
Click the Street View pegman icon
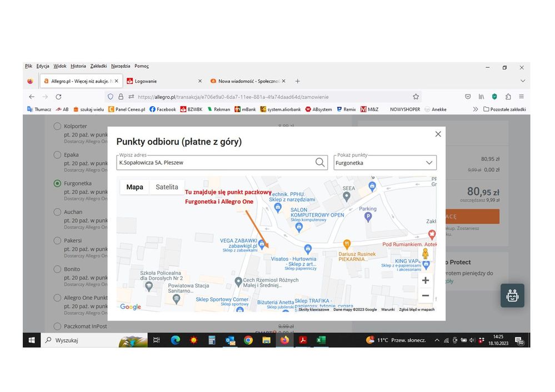426,254
